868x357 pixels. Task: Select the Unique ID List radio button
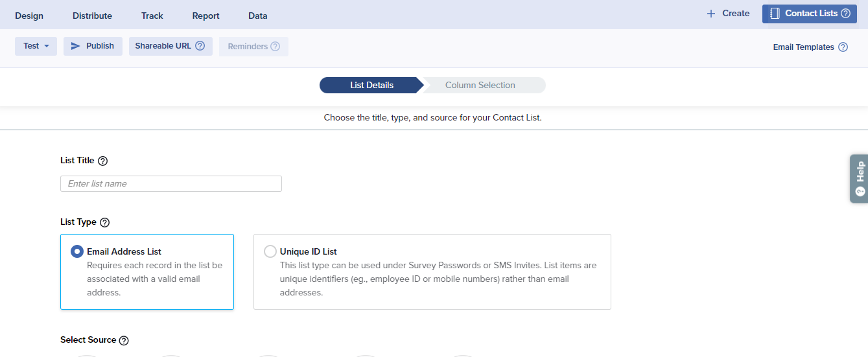pyautogui.click(x=270, y=251)
